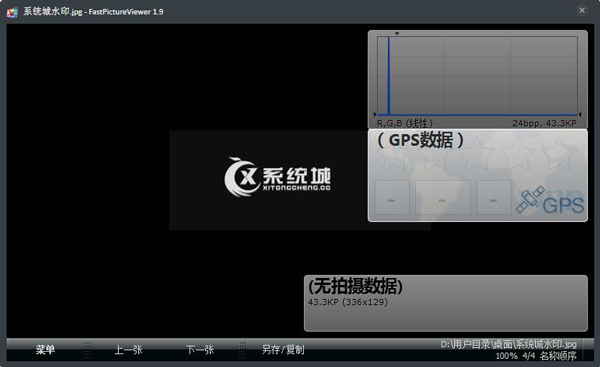This screenshot has width=600, height=367.
Task: Click the histogram white-point arrow marker
Action: [x=580, y=114]
